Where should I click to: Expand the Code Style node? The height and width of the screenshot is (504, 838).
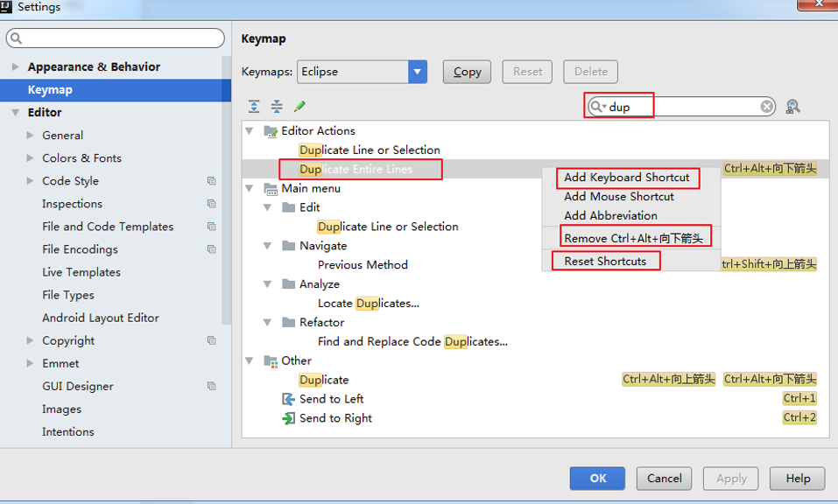[31, 181]
